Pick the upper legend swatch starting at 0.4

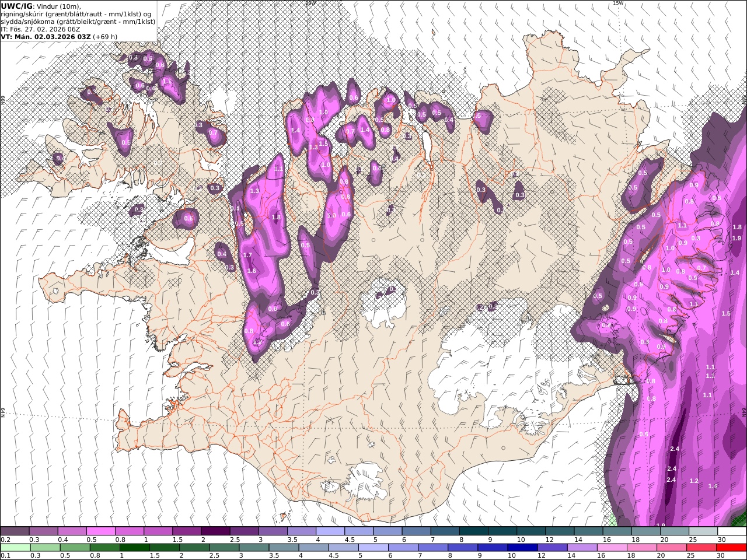point(72,531)
